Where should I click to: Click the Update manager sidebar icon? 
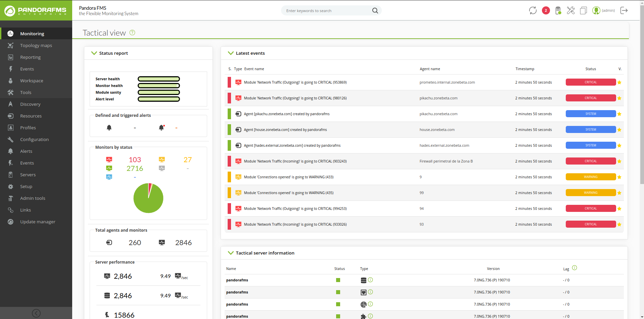10,222
